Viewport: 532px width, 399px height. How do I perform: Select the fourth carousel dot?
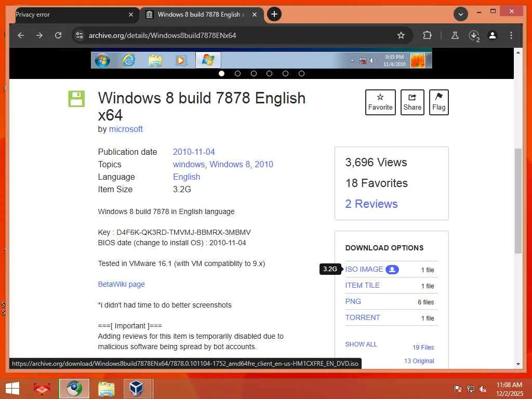(270, 73)
